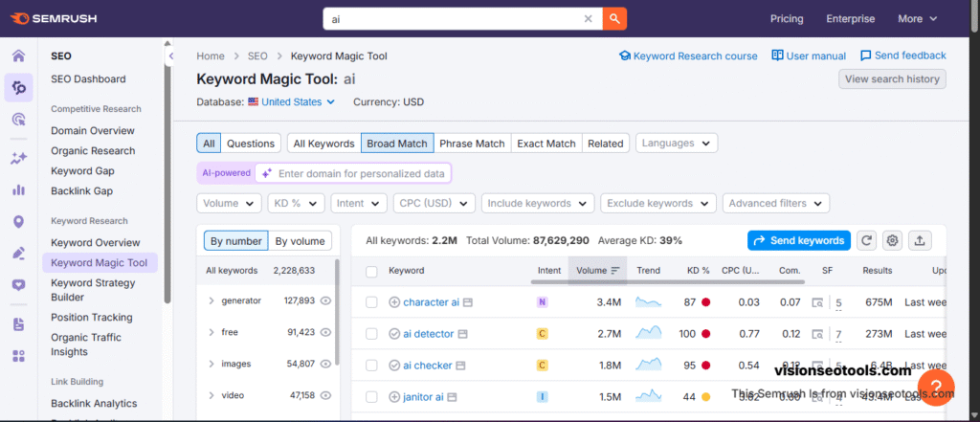This screenshot has width=980, height=422.
Task: Open SERP view icon next to character ai
Action: coord(467,302)
